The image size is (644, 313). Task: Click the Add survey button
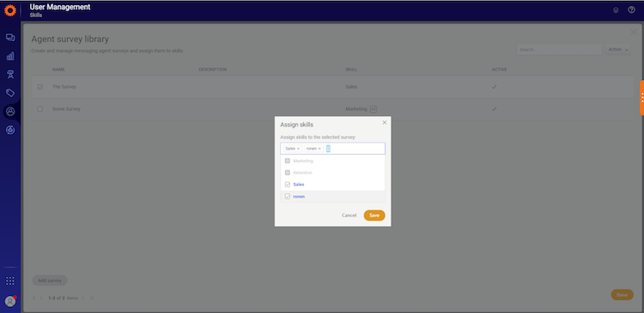click(50, 280)
